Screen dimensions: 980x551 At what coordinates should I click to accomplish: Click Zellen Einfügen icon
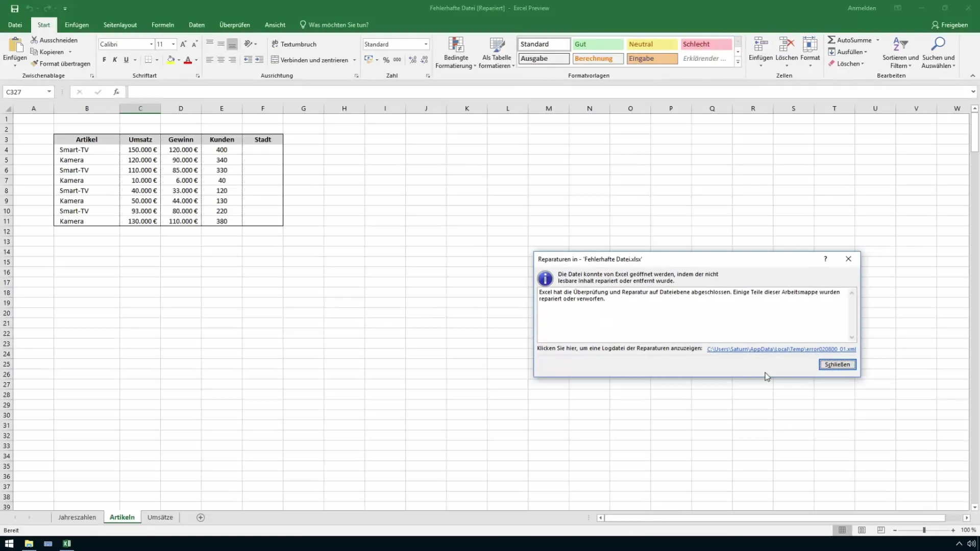click(761, 44)
